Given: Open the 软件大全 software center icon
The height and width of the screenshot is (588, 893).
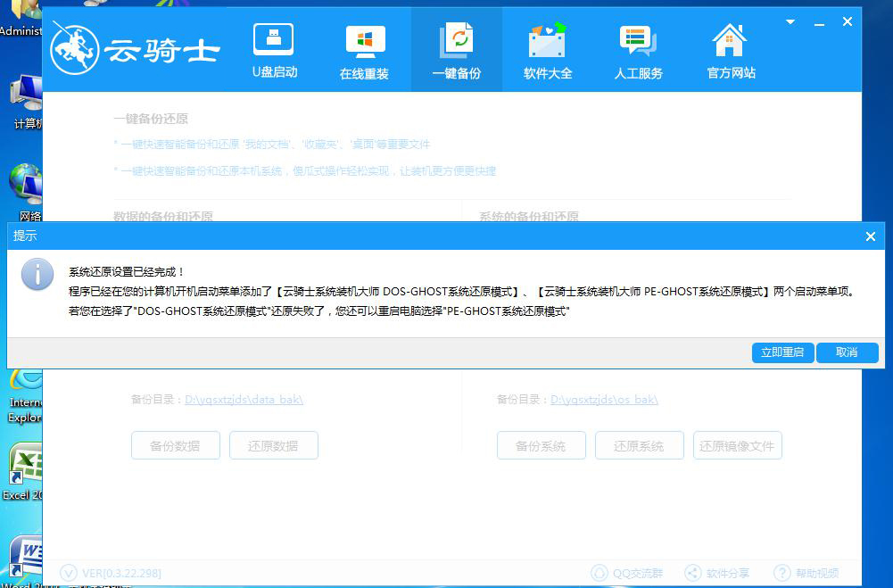Looking at the screenshot, I should click(547, 49).
